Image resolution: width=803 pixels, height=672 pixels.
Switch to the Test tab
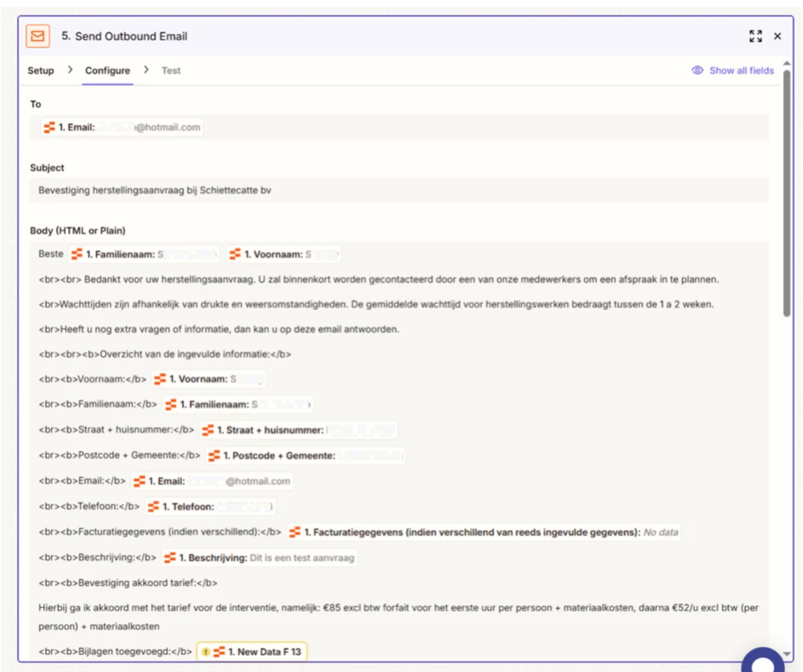tap(171, 71)
